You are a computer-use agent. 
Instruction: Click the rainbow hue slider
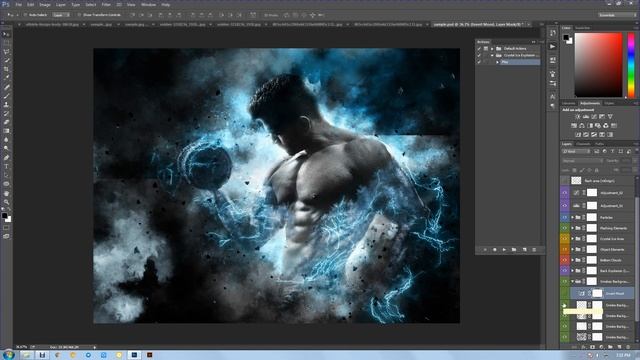tap(631, 65)
